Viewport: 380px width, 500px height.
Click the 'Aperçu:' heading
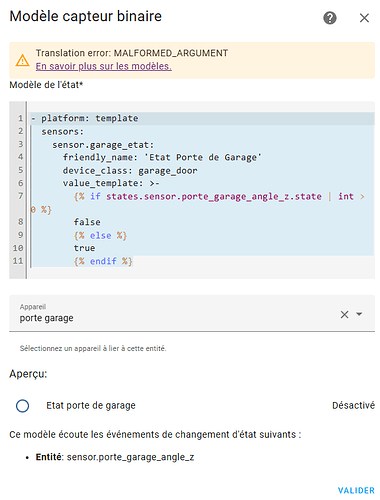[x=28, y=374]
